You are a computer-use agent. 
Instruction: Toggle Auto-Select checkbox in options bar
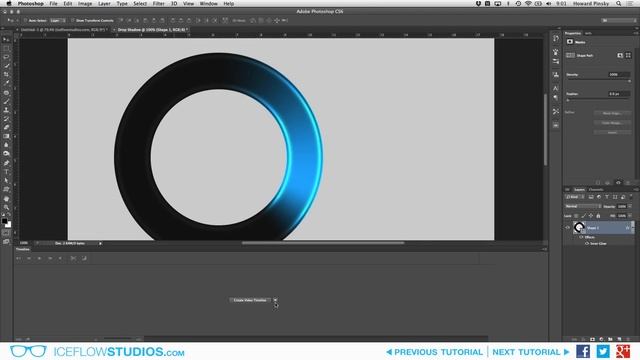(x=25, y=20)
